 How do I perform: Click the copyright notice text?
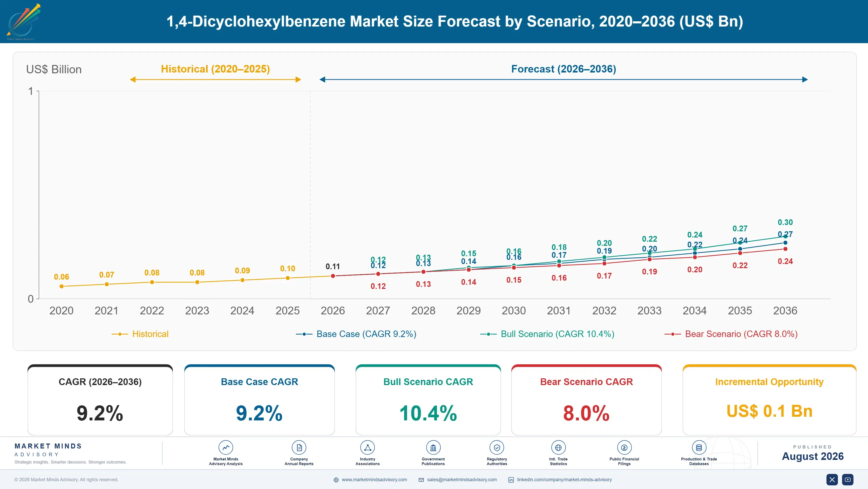click(66, 480)
